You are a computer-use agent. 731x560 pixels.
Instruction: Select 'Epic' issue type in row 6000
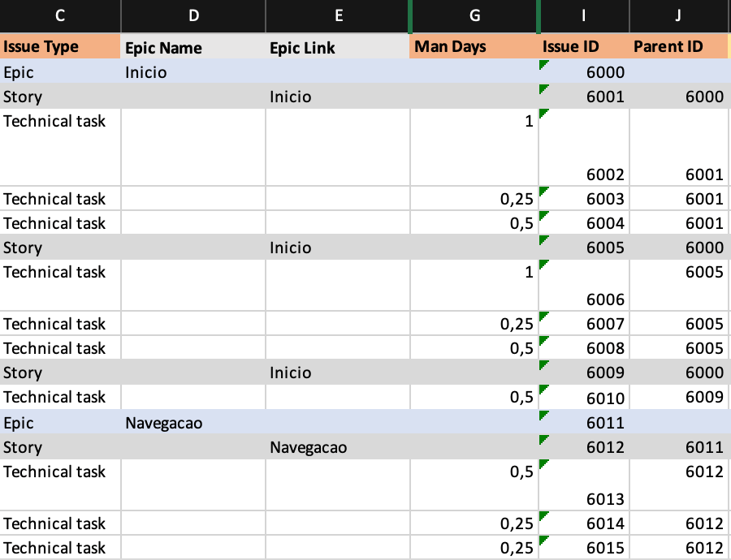point(60,71)
